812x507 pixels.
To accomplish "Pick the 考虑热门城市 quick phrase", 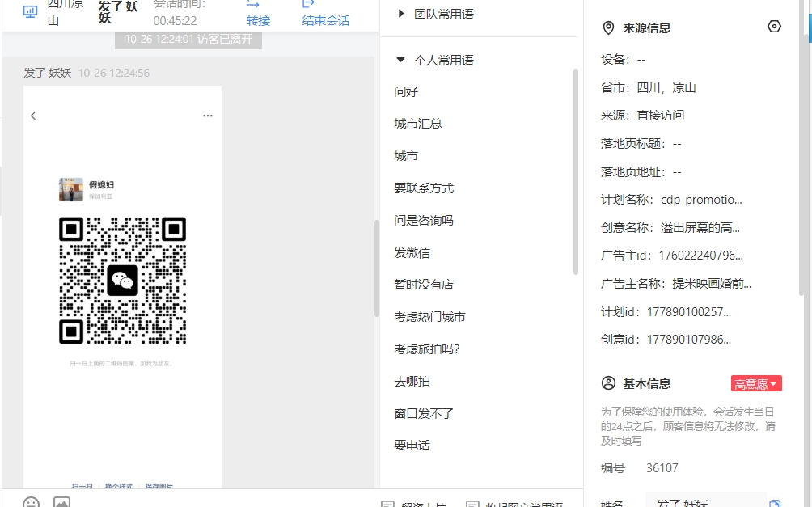I will click(429, 316).
